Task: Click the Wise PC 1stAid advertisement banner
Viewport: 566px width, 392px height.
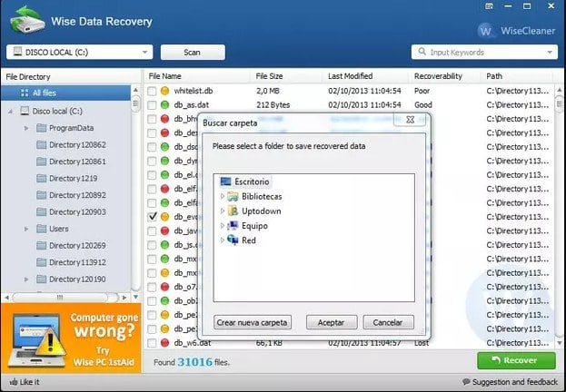Action: click(x=71, y=338)
